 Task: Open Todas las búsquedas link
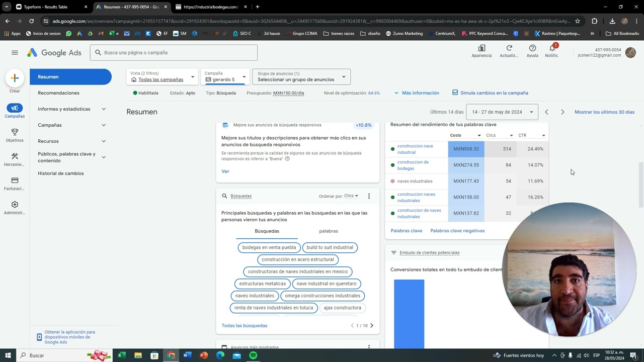pyautogui.click(x=245, y=326)
